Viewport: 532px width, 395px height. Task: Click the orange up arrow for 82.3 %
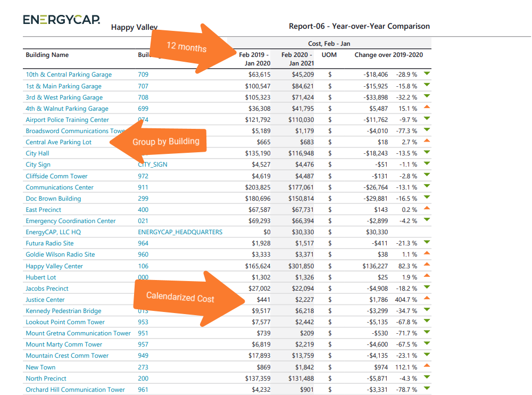427,264
